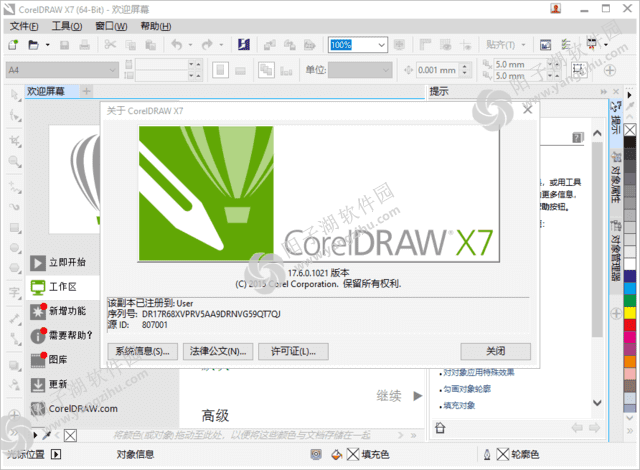The width and height of the screenshot is (640, 470).
Task: Select the Zoom magnifier tool
Action: click(15, 162)
